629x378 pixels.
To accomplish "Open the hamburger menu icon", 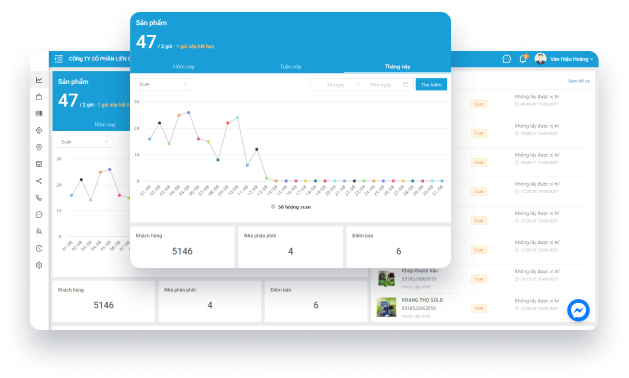I will click(59, 59).
